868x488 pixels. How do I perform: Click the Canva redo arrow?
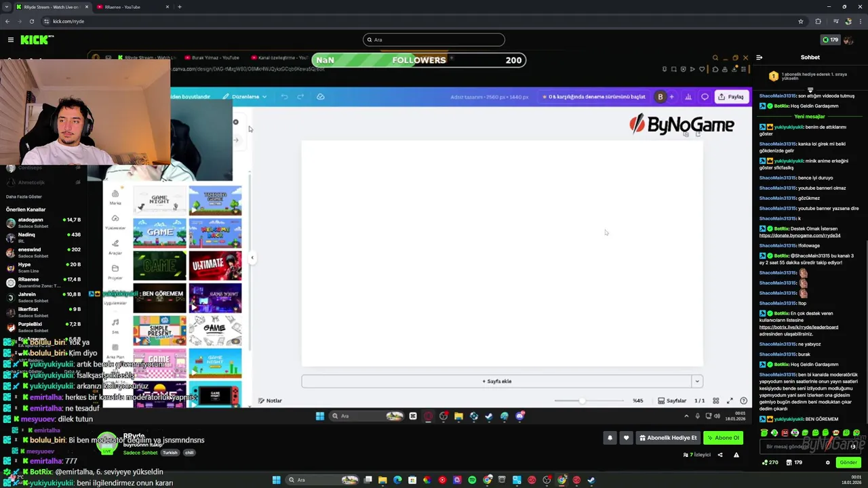(301, 97)
